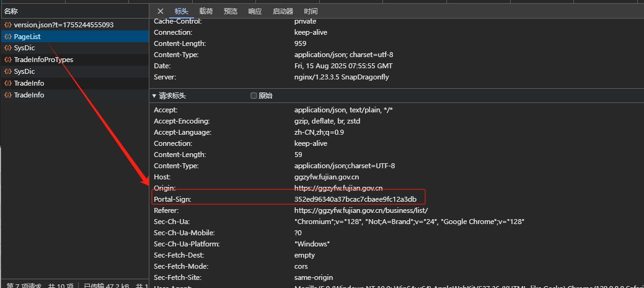Click the JSON icon beside TradeInfoProTypes

(8, 60)
